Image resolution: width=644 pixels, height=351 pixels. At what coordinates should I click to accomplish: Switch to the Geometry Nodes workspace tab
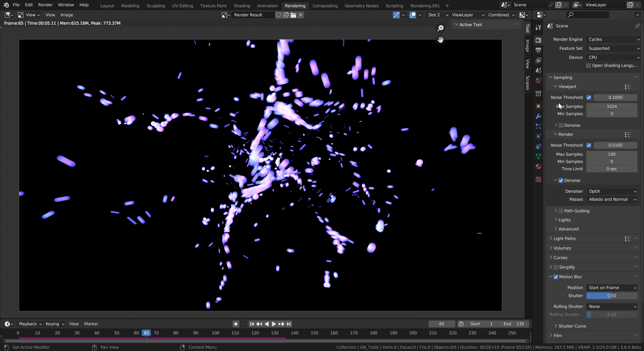click(361, 6)
